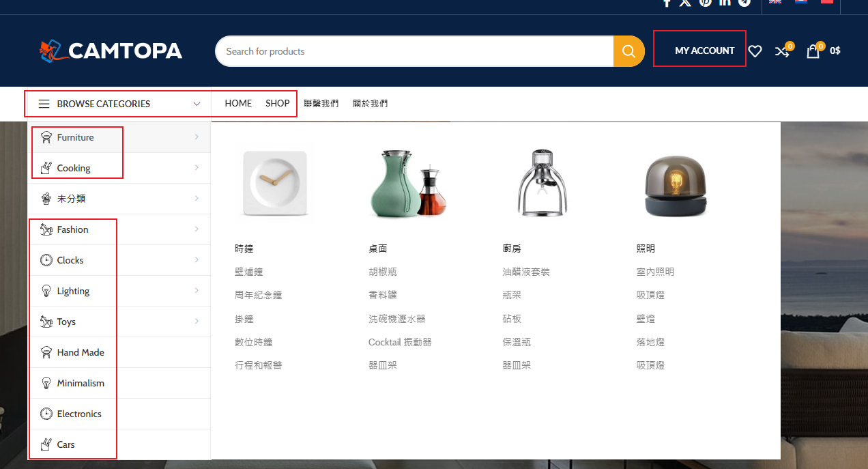
Task: Expand the 未分類 submenu arrow
Action: coord(197,199)
